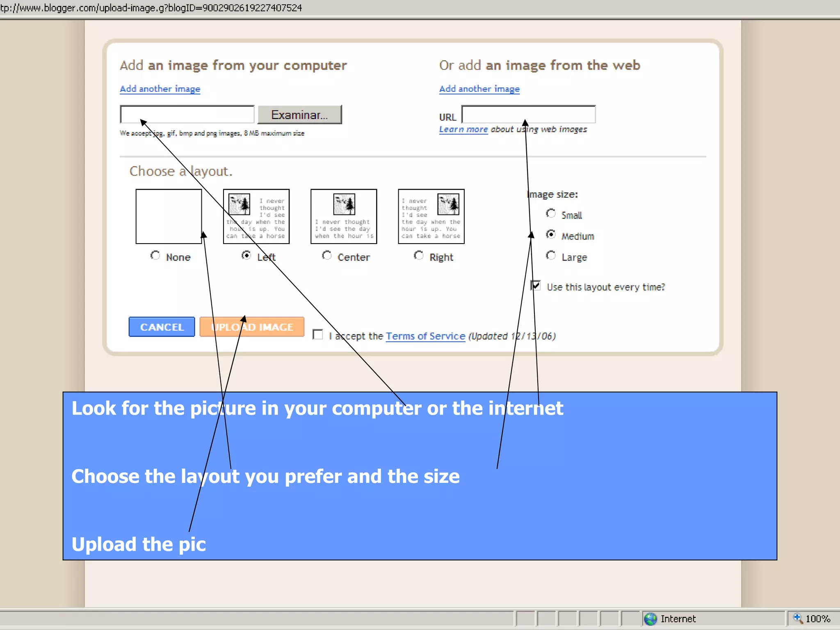
Task: Click the CANCEL button
Action: pyautogui.click(x=162, y=327)
